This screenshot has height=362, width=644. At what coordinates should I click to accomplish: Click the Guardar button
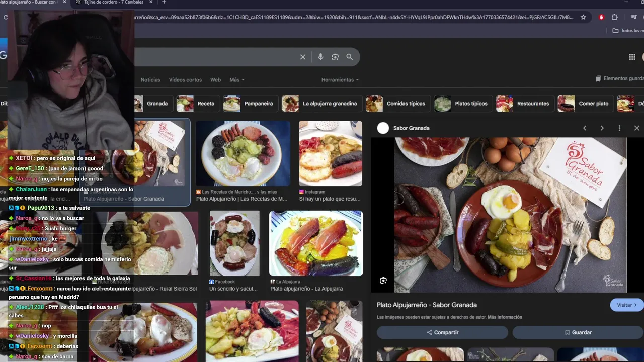coord(578,332)
